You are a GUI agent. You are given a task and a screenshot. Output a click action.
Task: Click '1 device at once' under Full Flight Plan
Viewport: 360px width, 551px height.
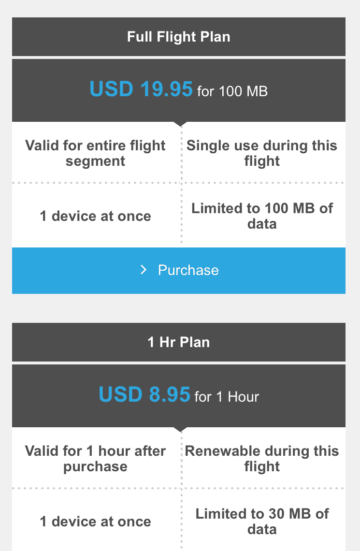tap(95, 216)
